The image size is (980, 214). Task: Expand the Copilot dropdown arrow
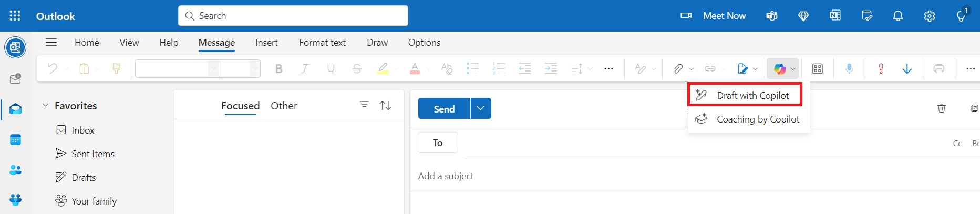(x=793, y=69)
